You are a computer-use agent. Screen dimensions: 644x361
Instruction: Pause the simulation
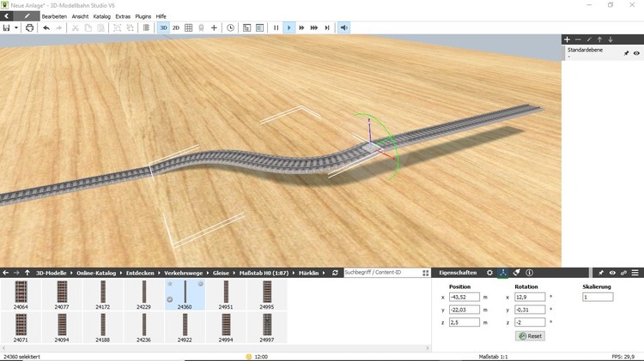point(276,27)
